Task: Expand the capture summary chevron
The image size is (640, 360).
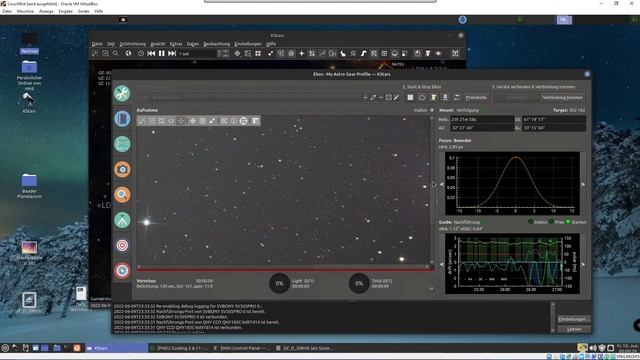Action: tap(431, 288)
